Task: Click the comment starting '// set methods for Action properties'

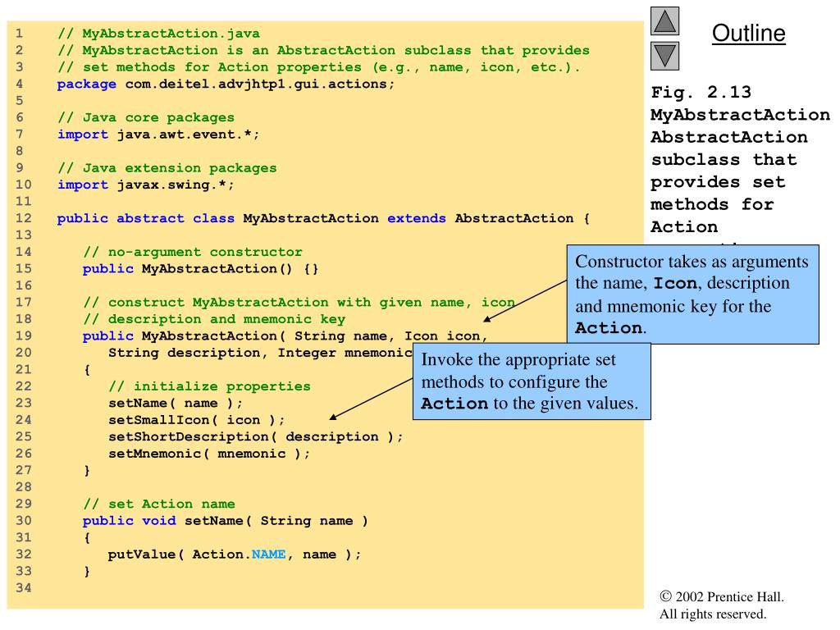Action: click(319, 67)
